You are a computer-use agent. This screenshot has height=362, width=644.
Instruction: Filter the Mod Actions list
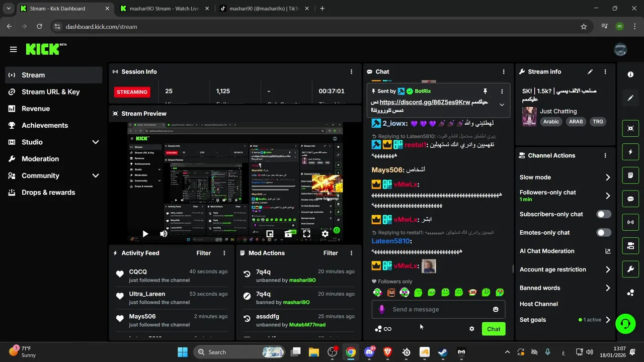[x=331, y=253]
